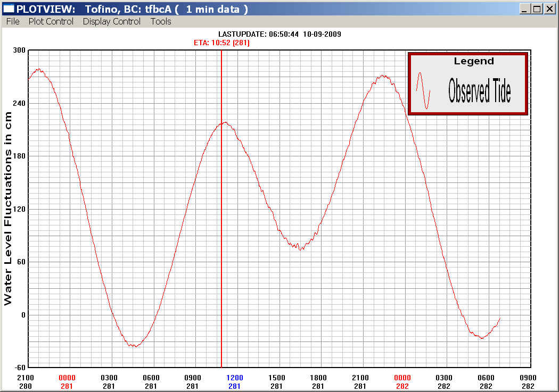559x392 pixels.
Task: Click the 0 y-axis value
Action: [x=23, y=315]
